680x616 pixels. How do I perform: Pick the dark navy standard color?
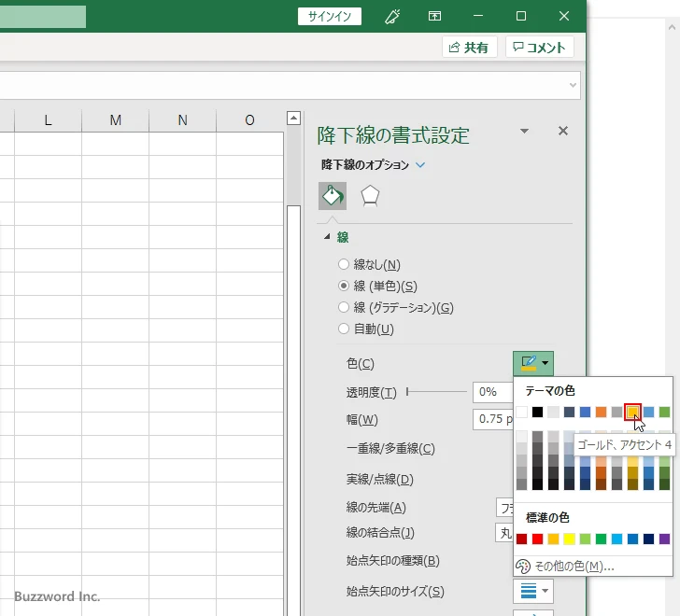pos(649,539)
